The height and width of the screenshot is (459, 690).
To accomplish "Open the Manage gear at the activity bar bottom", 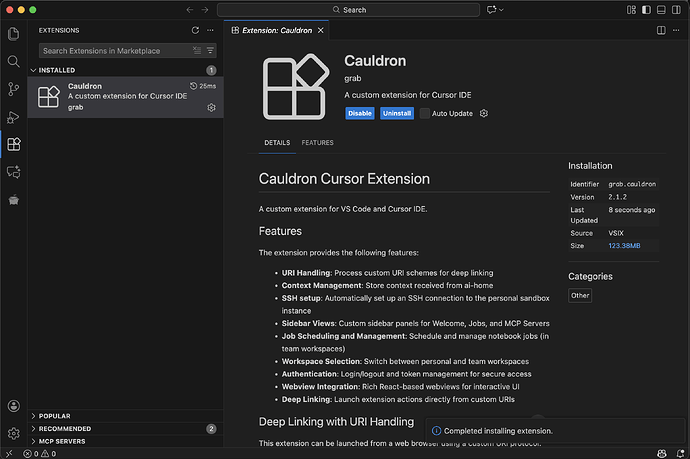I will pyautogui.click(x=14, y=433).
